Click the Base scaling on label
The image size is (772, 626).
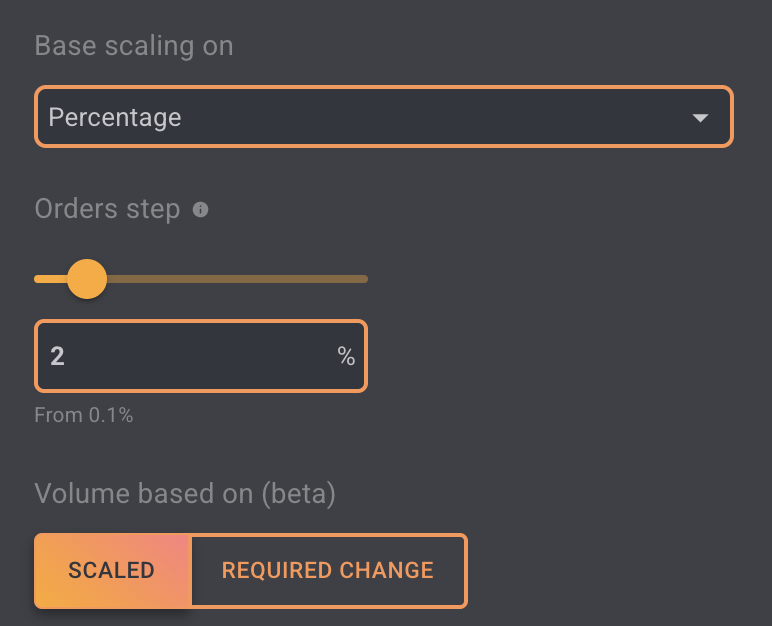(x=134, y=46)
